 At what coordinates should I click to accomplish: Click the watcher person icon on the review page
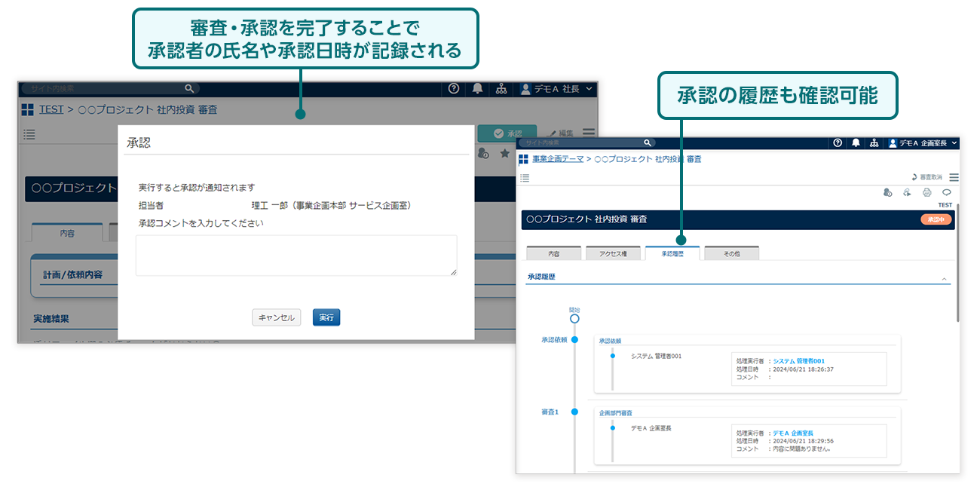coord(887,193)
